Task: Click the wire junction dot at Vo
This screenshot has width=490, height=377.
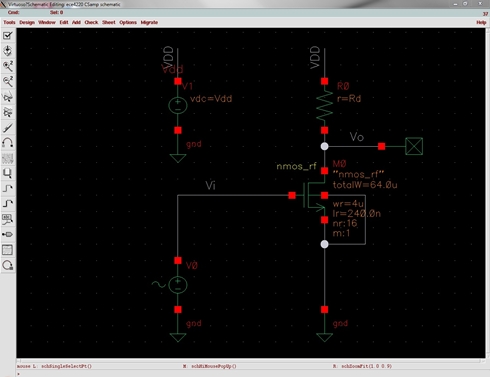Action: (324, 146)
